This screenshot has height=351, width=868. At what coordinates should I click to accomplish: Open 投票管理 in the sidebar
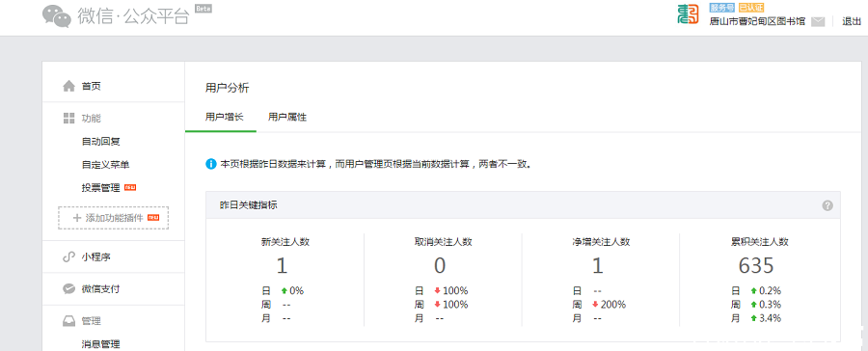(x=100, y=188)
